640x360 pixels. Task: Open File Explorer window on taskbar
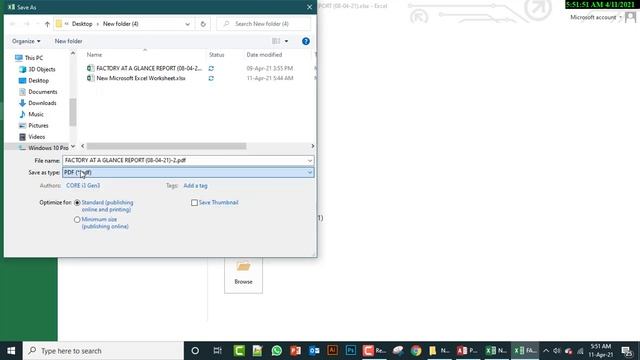pyautogui.click(x=439, y=351)
